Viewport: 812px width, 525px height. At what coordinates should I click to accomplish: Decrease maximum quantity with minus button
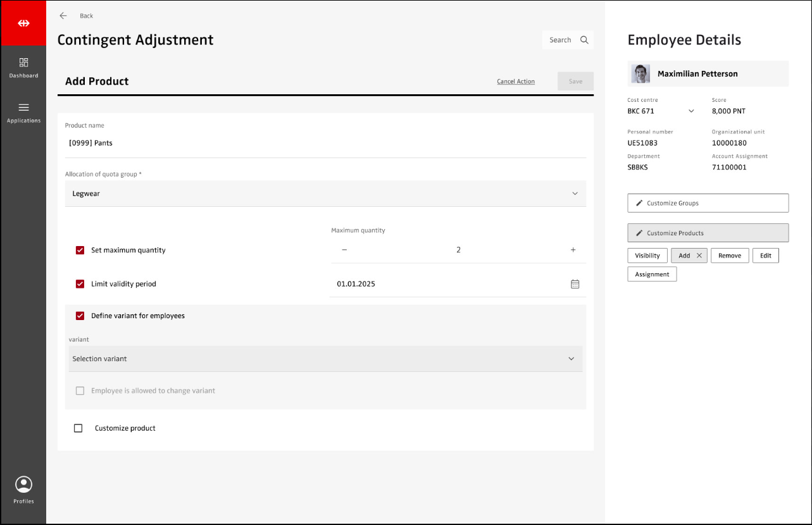[344, 250]
